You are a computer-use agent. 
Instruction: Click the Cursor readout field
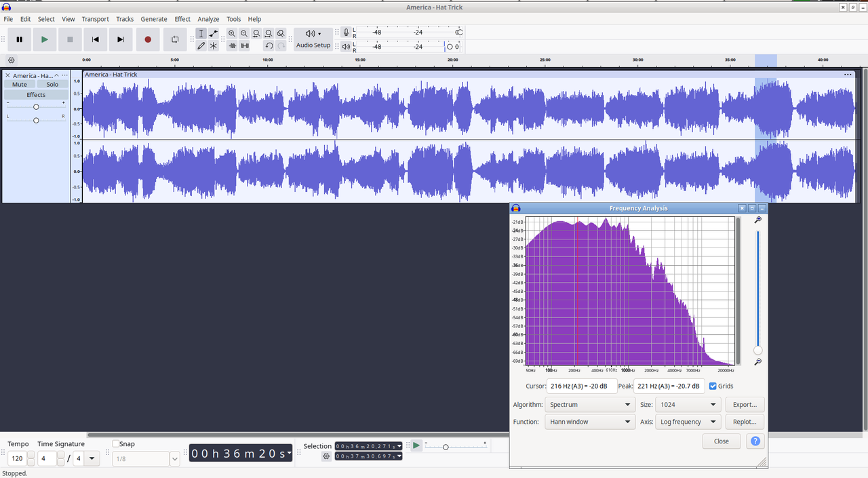582,386
